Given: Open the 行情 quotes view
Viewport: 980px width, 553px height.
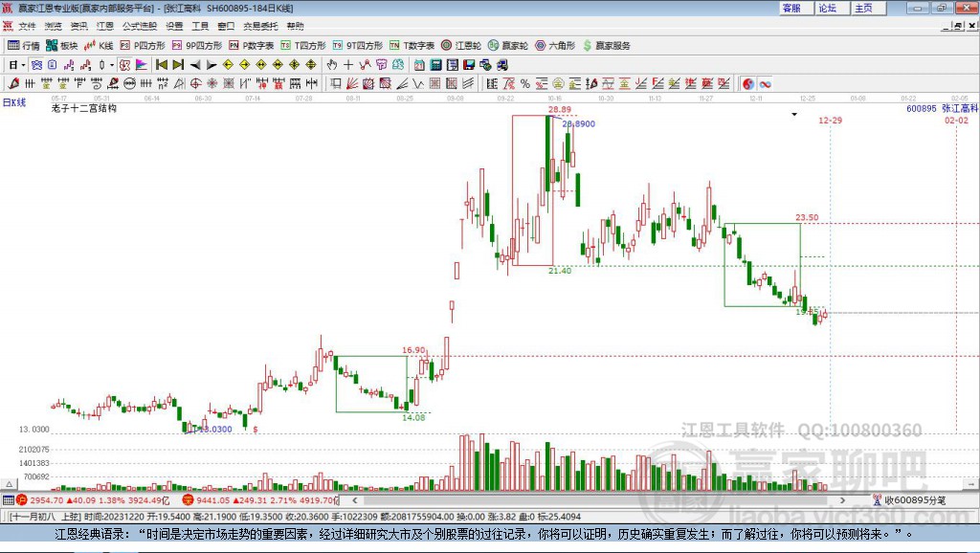Looking at the screenshot, I should (23, 46).
